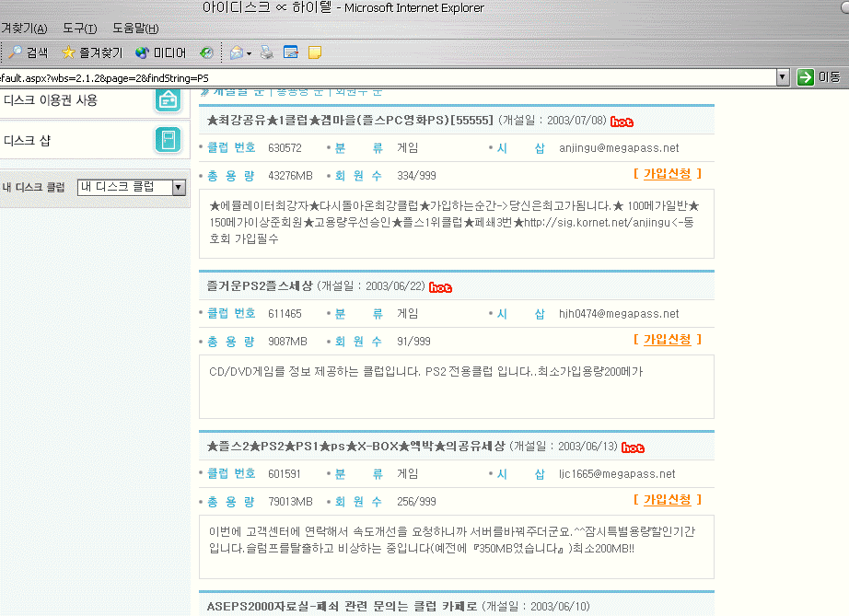Click the 디스크 샵 sidebar icon
The height and width of the screenshot is (616, 849).
[168, 140]
